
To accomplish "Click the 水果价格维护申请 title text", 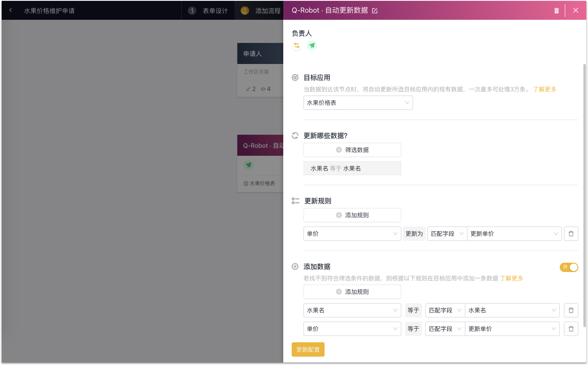I will 49,11.
